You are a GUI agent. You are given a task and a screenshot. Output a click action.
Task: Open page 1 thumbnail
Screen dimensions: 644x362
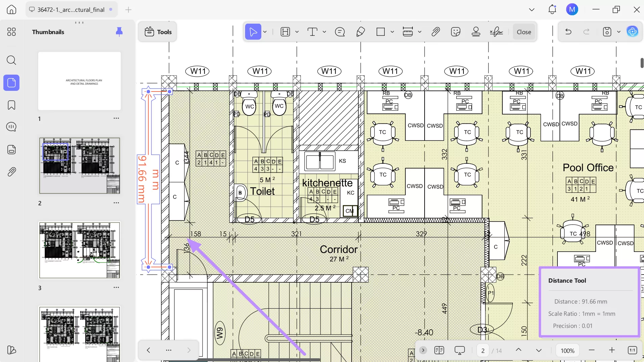(79, 81)
